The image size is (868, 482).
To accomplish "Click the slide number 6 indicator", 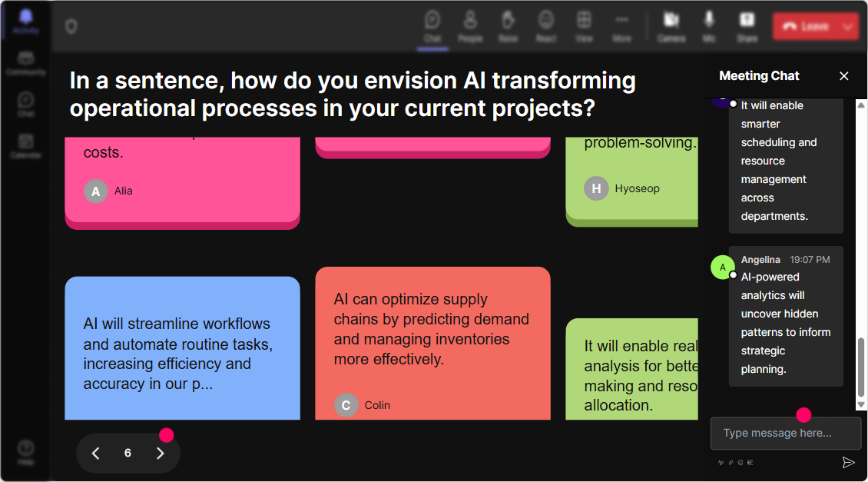I will coord(128,454).
